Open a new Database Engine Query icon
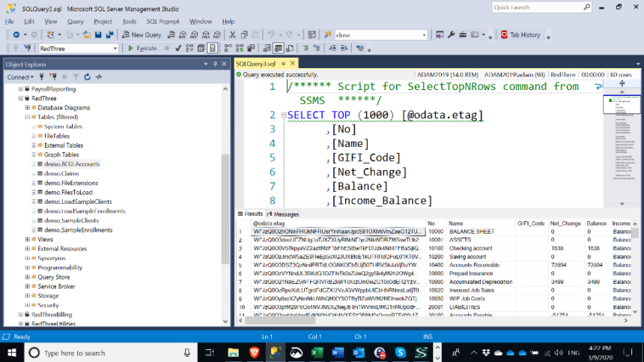Screen dimensions: 644x362 [x=171, y=35]
